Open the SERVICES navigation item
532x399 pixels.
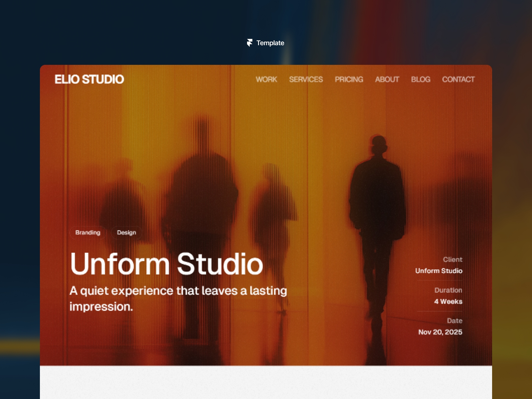point(306,79)
